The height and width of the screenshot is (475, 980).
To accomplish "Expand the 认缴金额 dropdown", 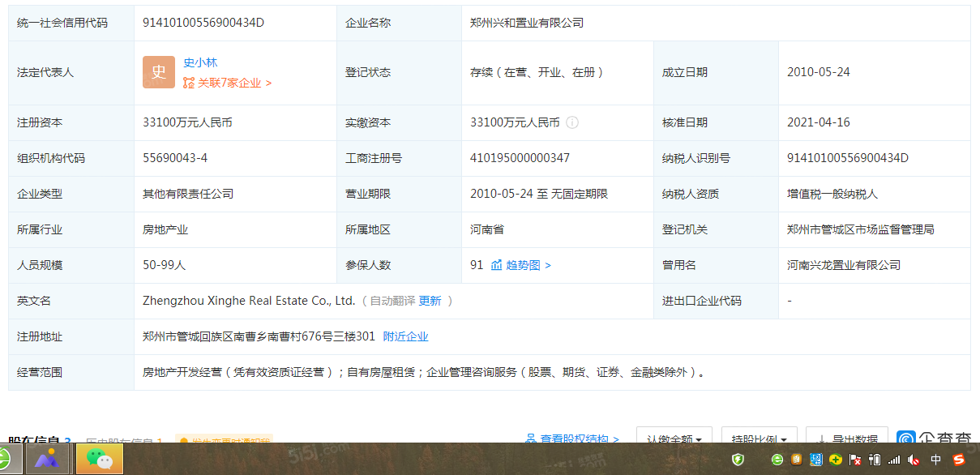I will pos(674,439).
